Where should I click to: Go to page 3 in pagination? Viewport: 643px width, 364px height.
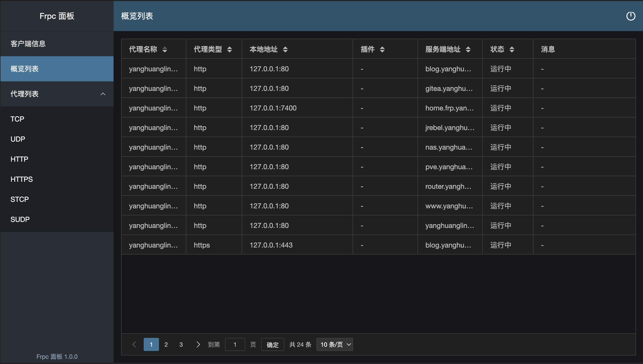coord(181,344)
